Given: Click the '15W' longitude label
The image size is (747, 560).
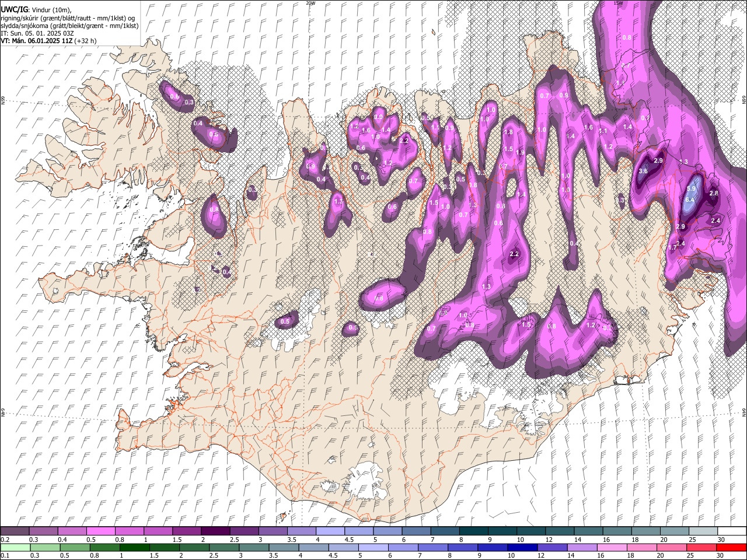Looking at the screenshot, I should click(618, 3).
